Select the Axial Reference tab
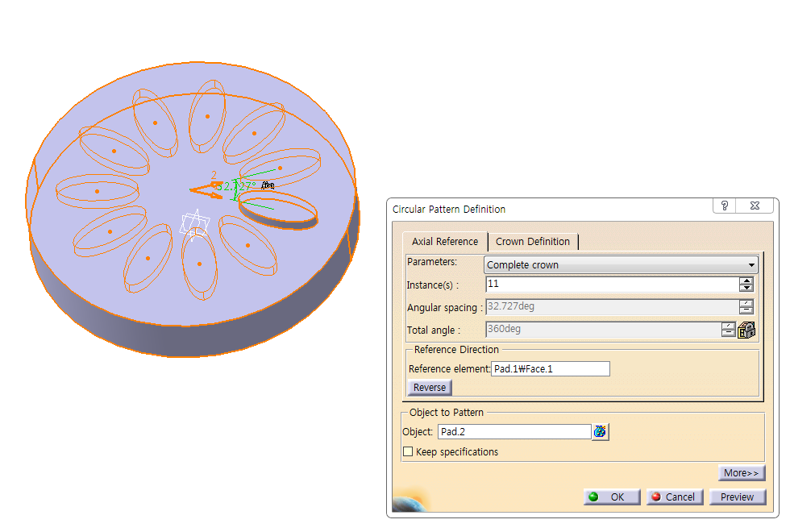This screenshot has height=532, width=790. pos(445,242)
